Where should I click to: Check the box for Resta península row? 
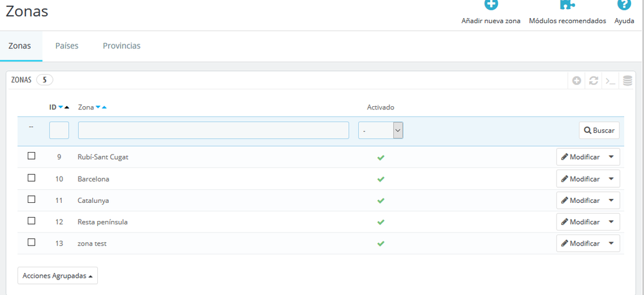click(x=31, y=221)
